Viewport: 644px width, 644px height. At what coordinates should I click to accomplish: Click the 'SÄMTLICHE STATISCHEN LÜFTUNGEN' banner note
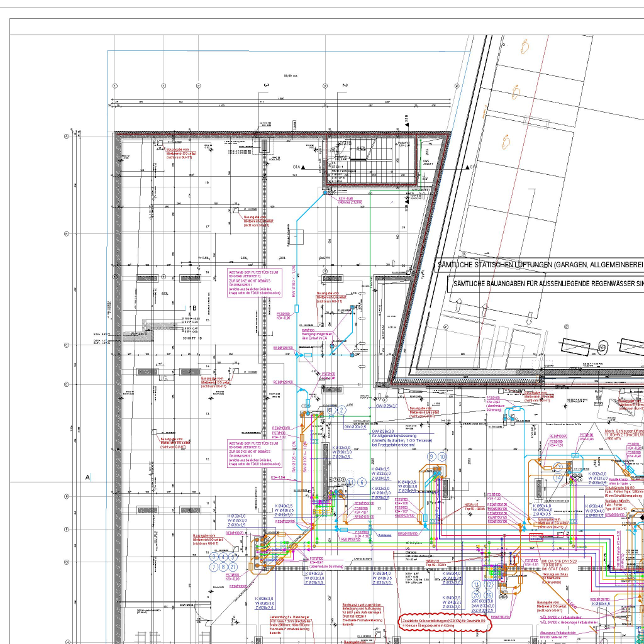[x=540, y=265]
